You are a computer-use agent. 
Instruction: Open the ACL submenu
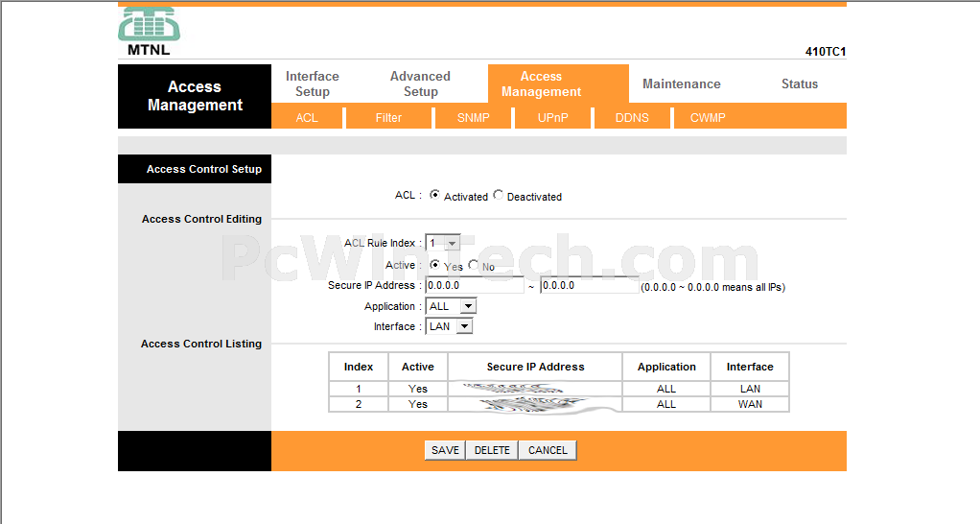pos(307,117)
